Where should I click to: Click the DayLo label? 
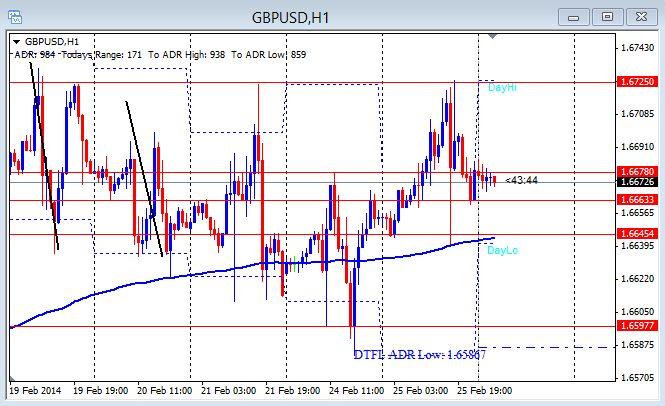click(x=503, y=250)
